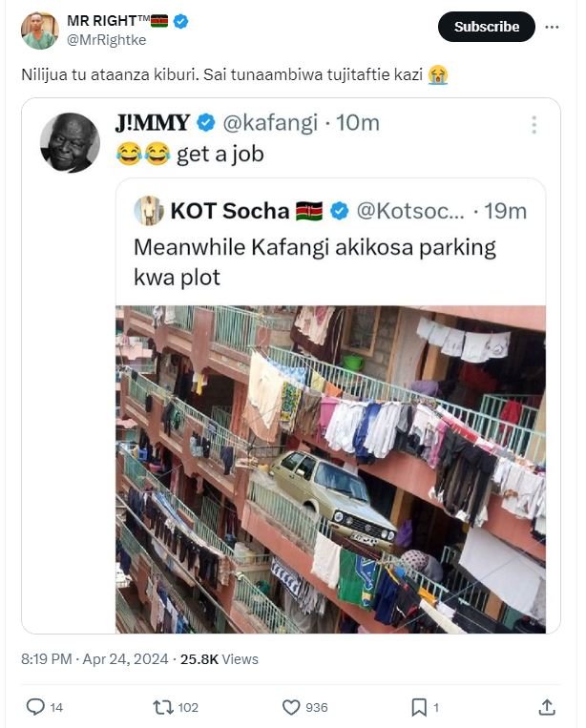Image resolution: width=586 pixels, height=728 pixels.
Task: Click the reply comment icon
Action: click(35, 707)
